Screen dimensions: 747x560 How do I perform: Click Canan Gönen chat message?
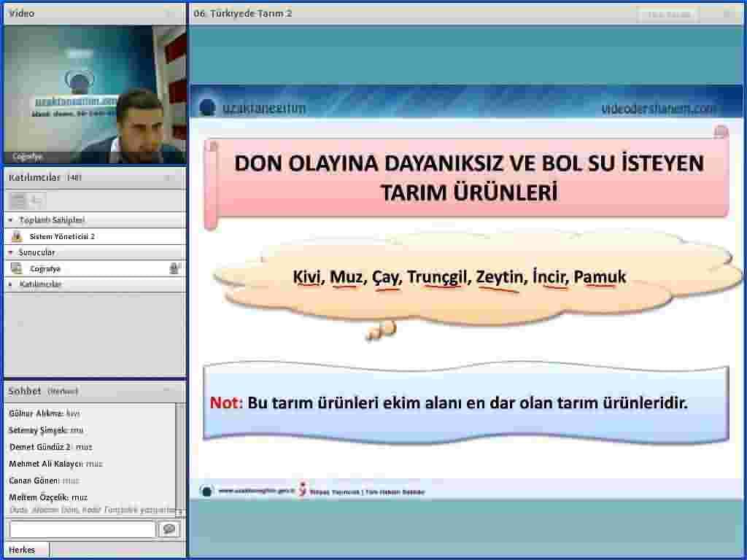click(x=44, y=481)
